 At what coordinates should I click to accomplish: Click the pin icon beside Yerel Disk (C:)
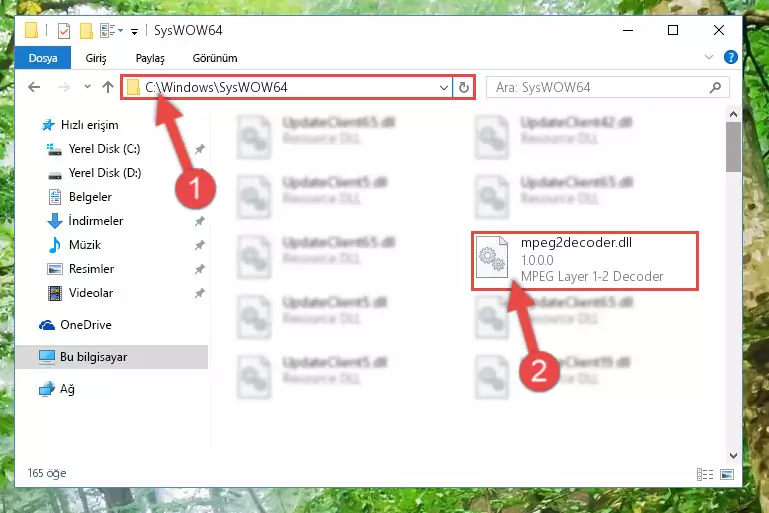(200, 149)
